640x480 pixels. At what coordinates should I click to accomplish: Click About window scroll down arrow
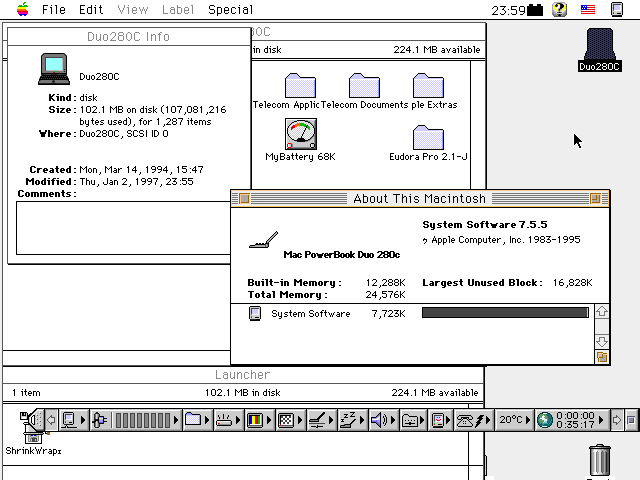click(602, 341)
